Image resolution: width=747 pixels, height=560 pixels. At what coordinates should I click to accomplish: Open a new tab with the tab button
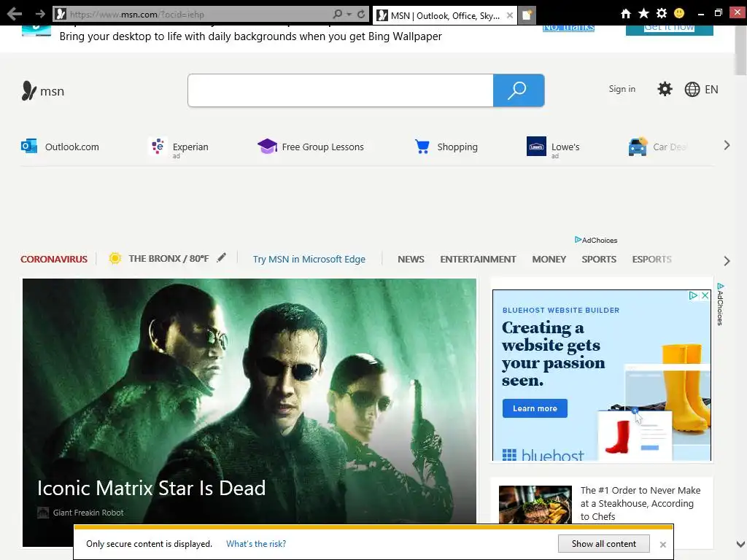[527, 15]
